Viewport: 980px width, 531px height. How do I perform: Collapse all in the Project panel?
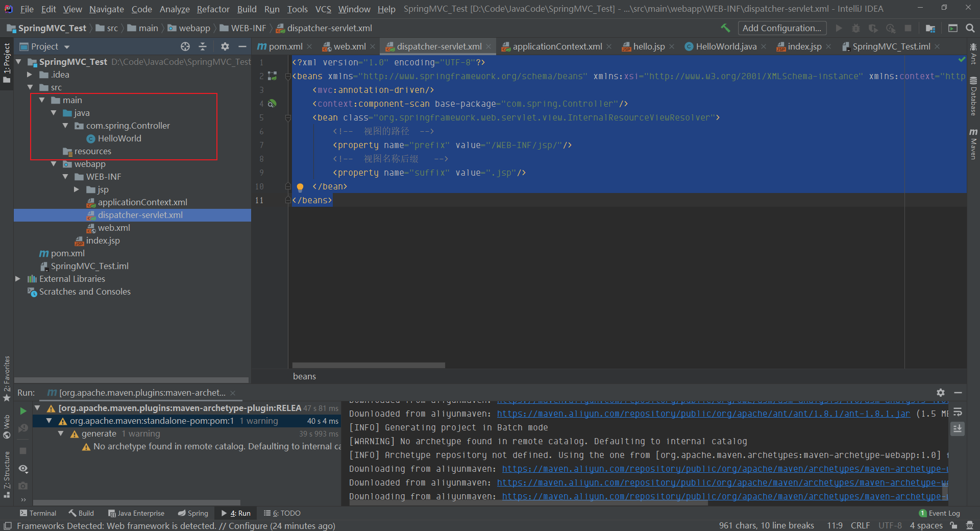point(203,46)
